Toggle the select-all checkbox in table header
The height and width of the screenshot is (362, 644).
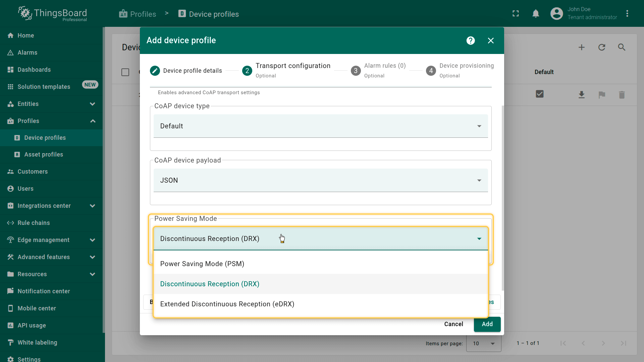coord(125,72)
